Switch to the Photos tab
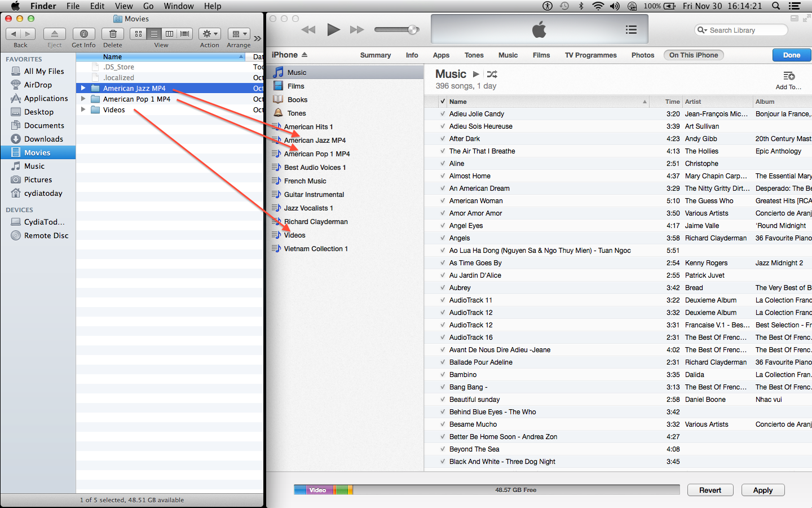This screenshot has height=508, width=812. [643, 55]
